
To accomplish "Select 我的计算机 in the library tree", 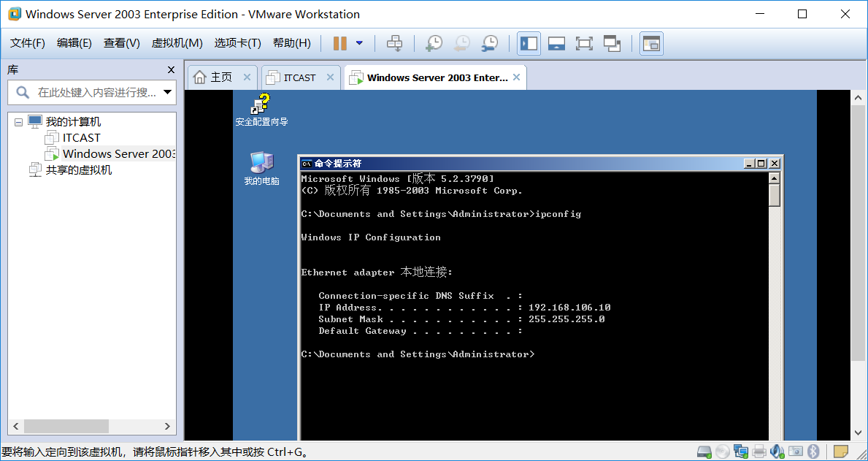I will click(x=73, y=122).
